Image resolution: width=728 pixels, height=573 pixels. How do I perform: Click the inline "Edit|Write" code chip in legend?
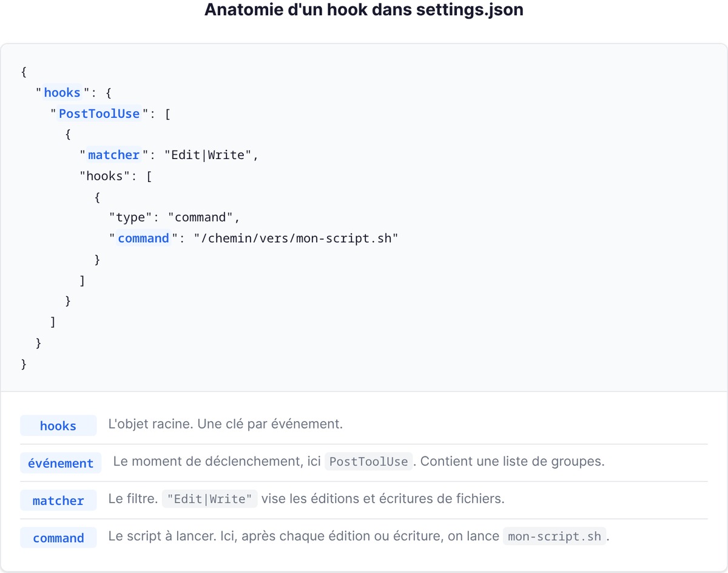coord(210,499)
